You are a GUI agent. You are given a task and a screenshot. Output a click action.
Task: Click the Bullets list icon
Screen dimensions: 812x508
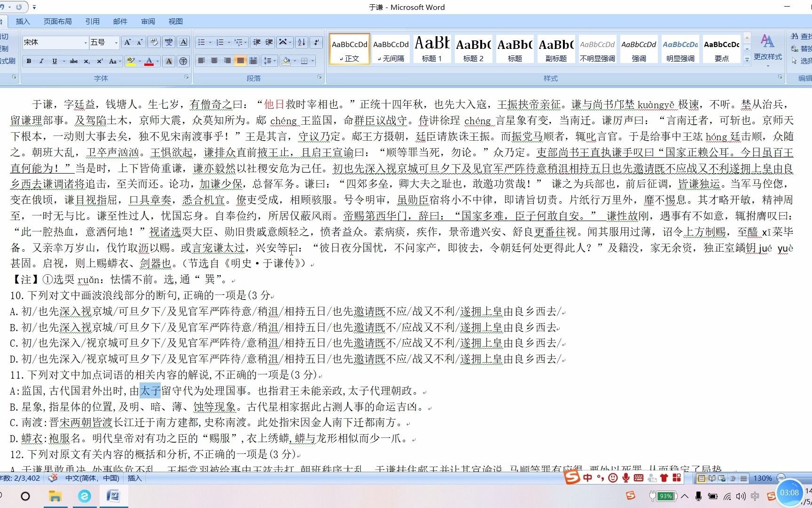click(202, 42)
